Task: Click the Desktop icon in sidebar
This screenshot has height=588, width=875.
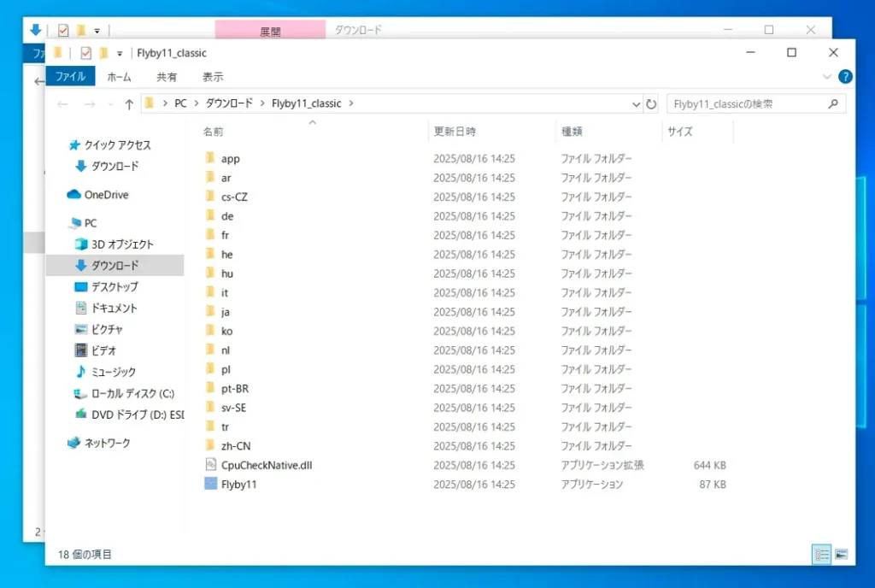Action: tap(81, 287)
